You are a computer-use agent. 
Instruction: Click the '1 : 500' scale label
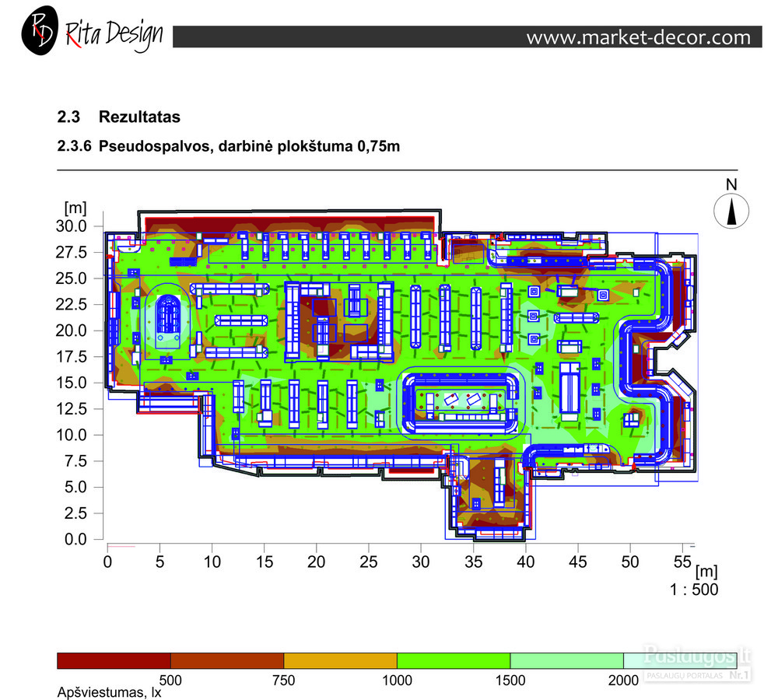coord(694,590)
